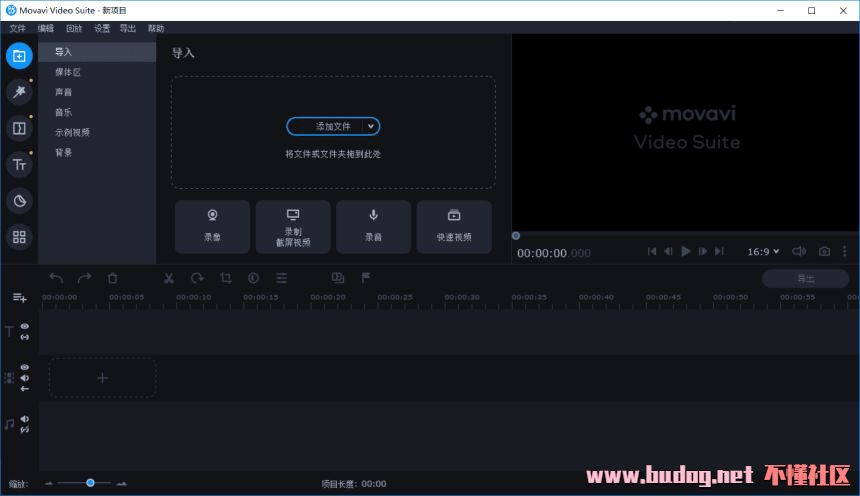Screen dimensions: 860x496
Task: Click the Overlay picture-in-picture icon
Action: pyautogui.click(x=338, y=278)
